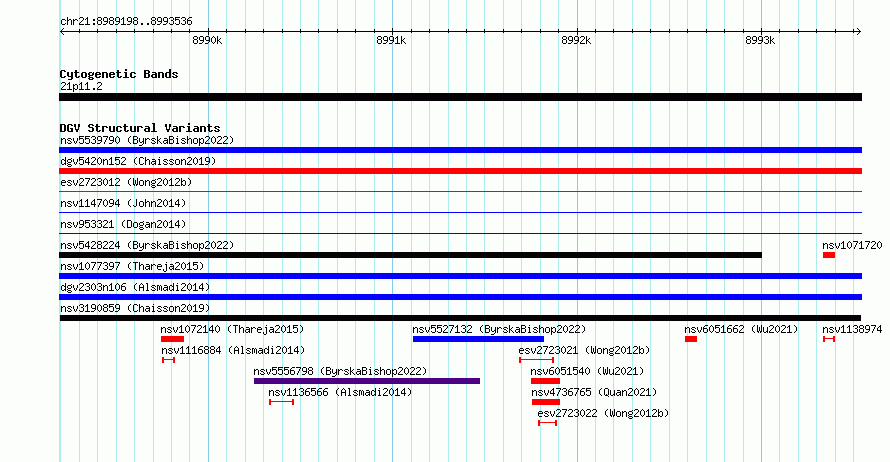
Task: Select the blue nsv5527132 variant bar
Action: coord(478,339)
